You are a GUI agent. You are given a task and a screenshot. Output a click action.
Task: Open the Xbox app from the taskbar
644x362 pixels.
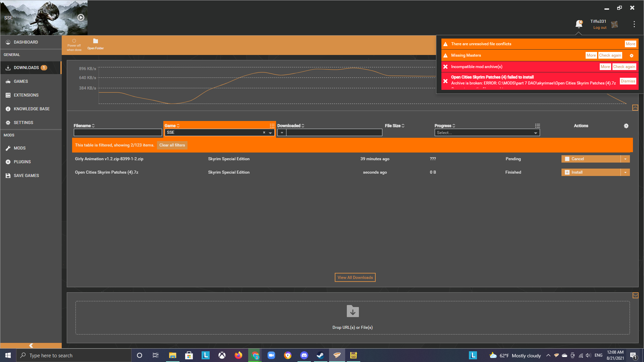pyautogui.click(x=222, y=355)
